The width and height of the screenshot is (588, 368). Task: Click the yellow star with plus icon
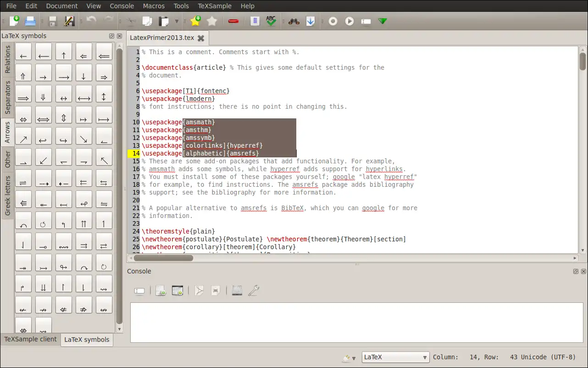click(195, 21)
